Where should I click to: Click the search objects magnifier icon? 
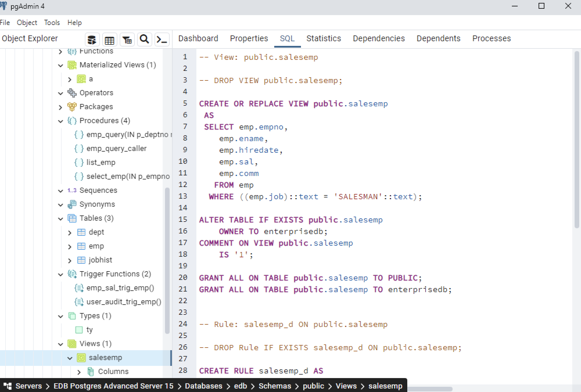[x=144, y=39]
